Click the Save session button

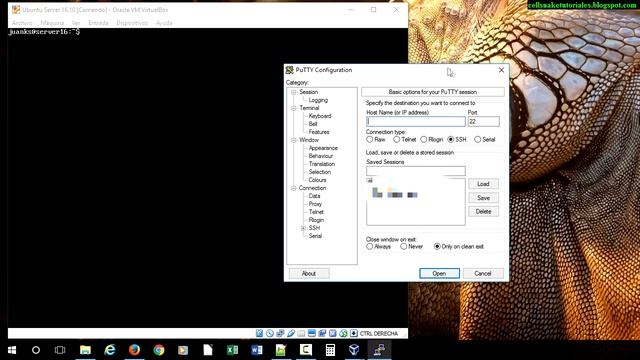pos(483,198)
